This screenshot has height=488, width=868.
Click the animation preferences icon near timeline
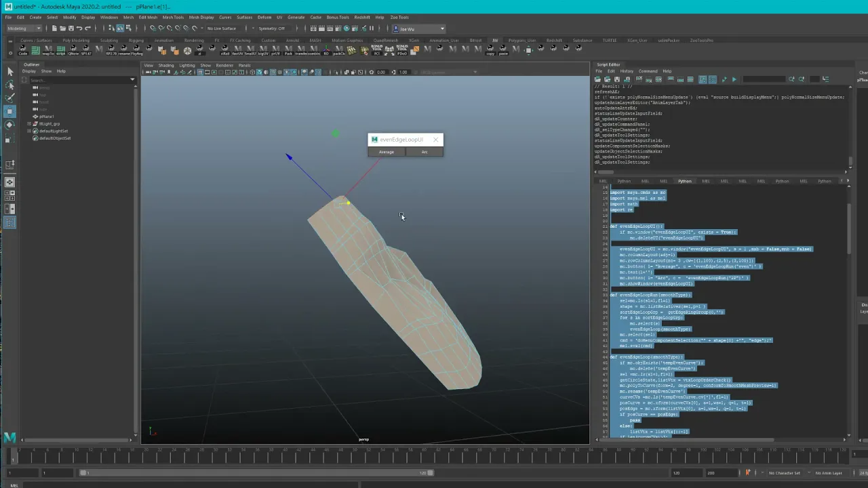click(x=748, y=473)
